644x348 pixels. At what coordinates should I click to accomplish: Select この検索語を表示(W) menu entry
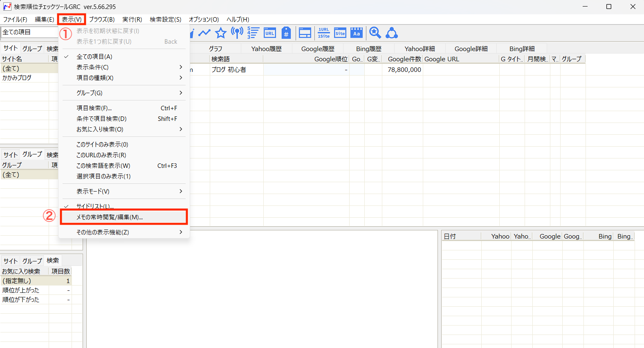coord(124,165)
